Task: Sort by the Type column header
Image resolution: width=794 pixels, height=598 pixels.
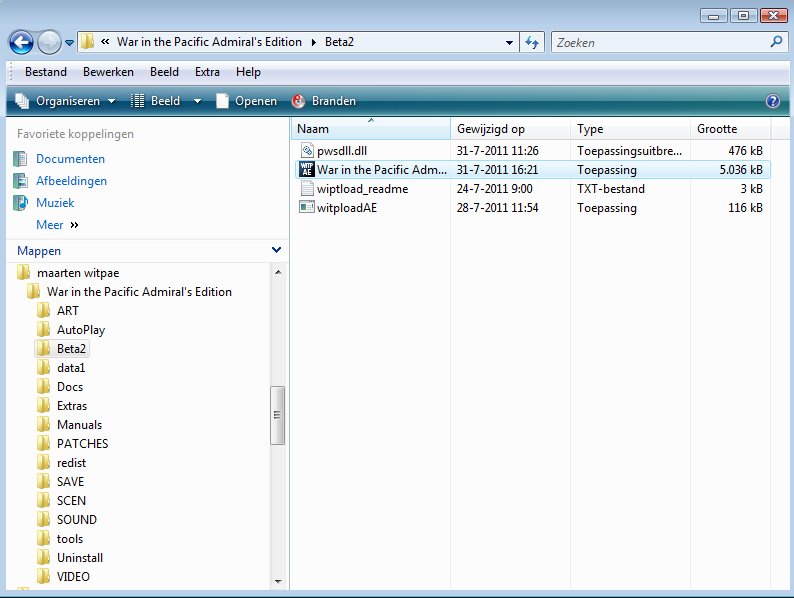Action: [630, 129]
